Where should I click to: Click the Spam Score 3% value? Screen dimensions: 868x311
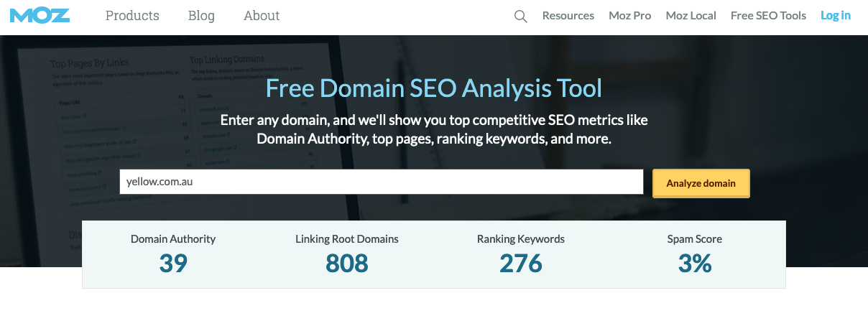coord(695,264)
